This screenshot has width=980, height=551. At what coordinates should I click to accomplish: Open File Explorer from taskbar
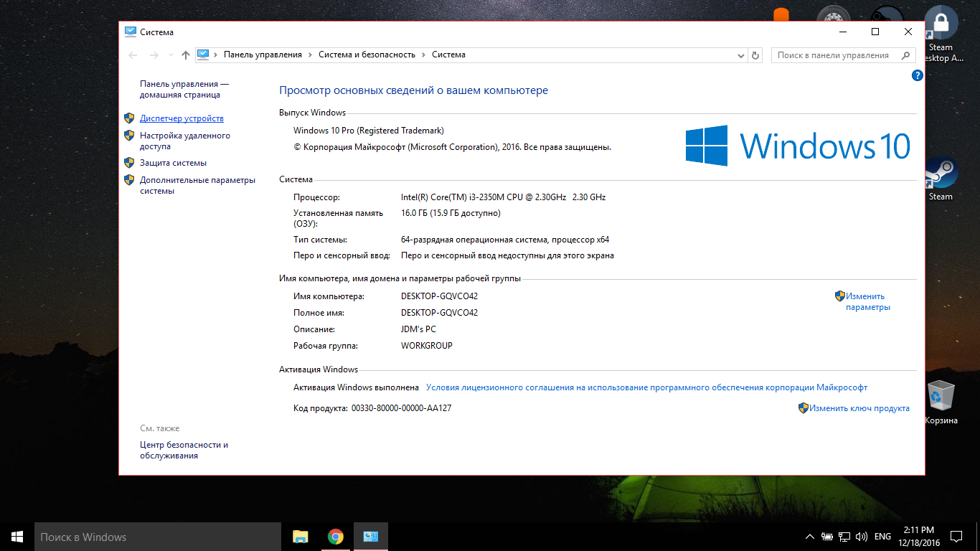pyautogui.click(x=300, y=537)
